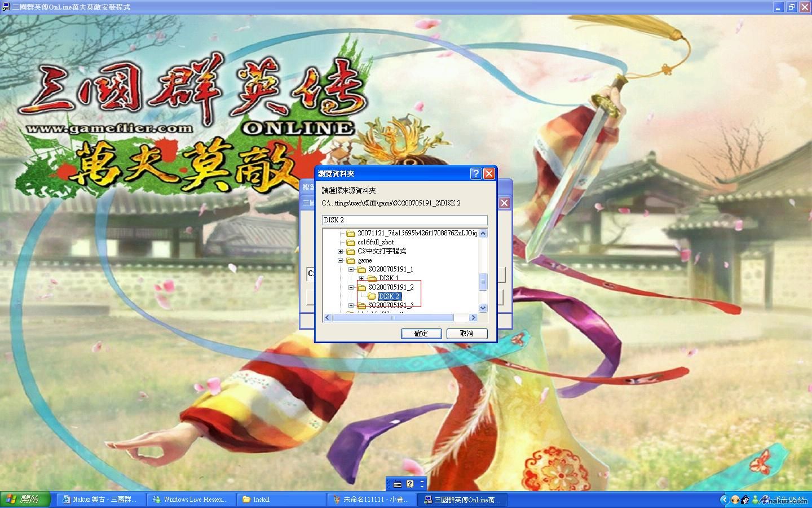Click the 三國群英傳OnLine taskbar button

462,500
